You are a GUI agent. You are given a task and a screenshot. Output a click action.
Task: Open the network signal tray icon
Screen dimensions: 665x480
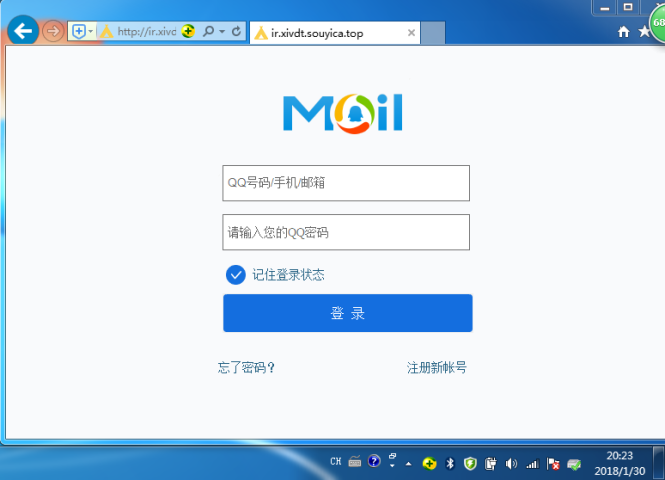532,464
